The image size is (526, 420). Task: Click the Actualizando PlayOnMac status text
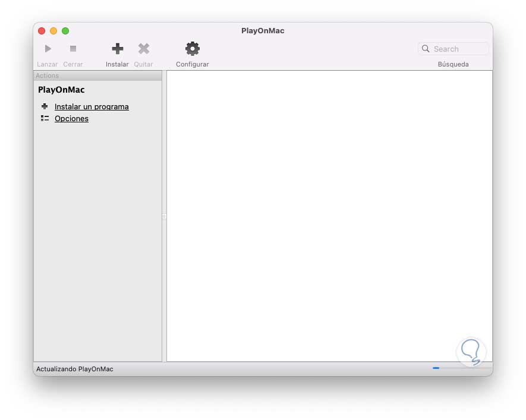pos(75,369)
